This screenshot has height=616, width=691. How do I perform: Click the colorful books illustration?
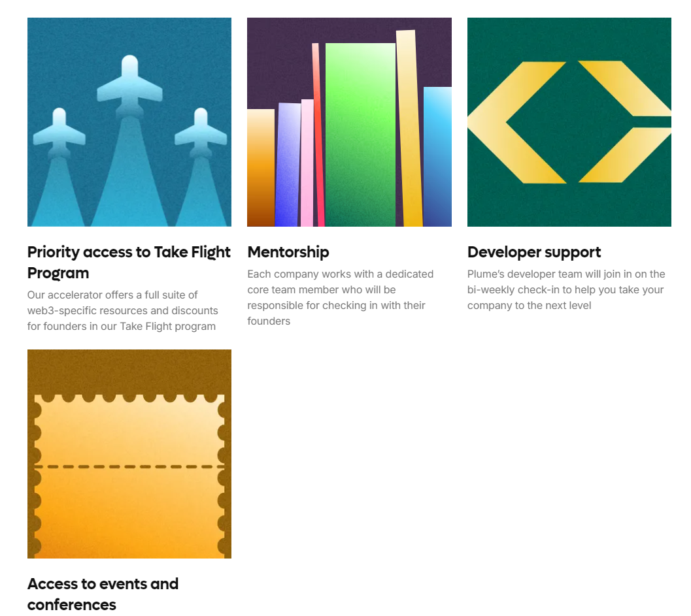[x=349, y=122]
